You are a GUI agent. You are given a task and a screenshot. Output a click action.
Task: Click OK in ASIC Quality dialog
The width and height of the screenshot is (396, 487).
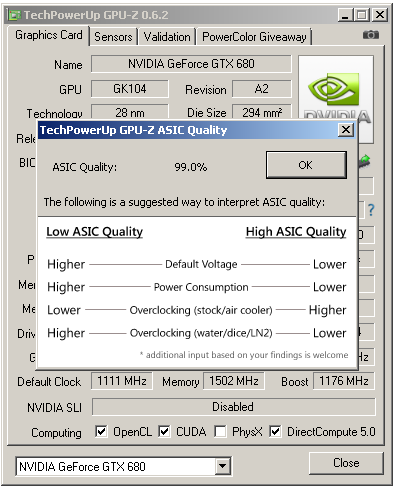coord(306,165)
